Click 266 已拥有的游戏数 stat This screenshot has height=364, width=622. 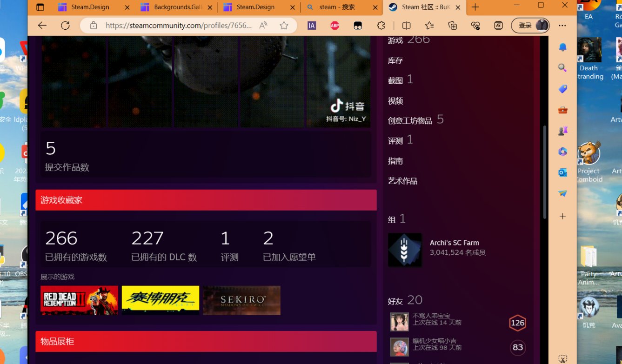coord(76,245)
